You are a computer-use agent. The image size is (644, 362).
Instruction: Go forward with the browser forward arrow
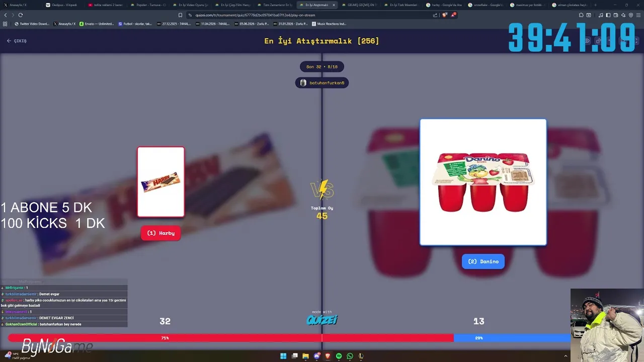(x=13, y=15)
